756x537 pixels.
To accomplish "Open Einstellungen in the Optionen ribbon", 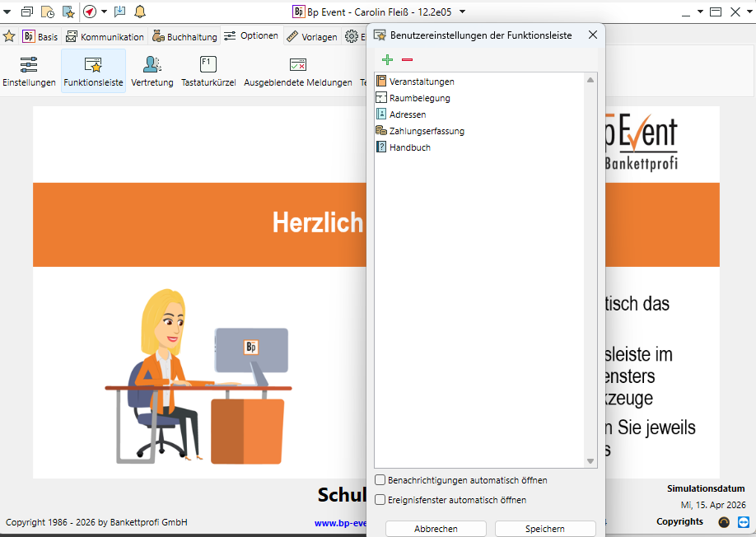I will [x=29, y=71].
